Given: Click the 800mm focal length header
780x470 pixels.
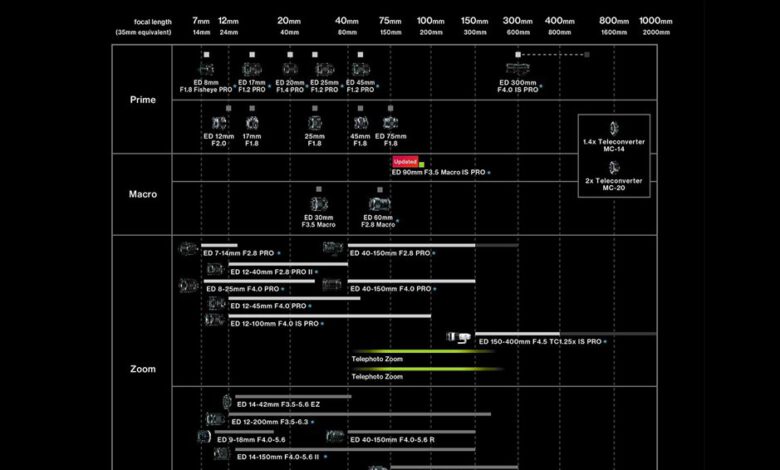Looking at the screenshot, I should pyautogui.click(x=614, y=21).
